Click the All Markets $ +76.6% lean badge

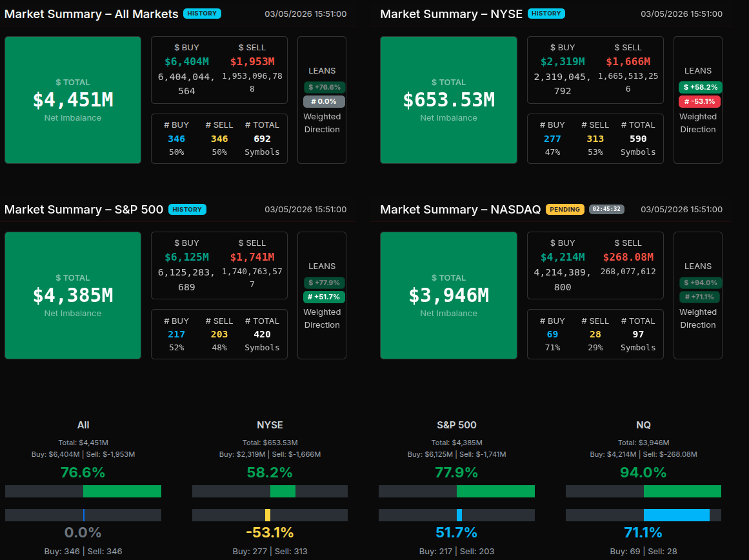(324, 87)
